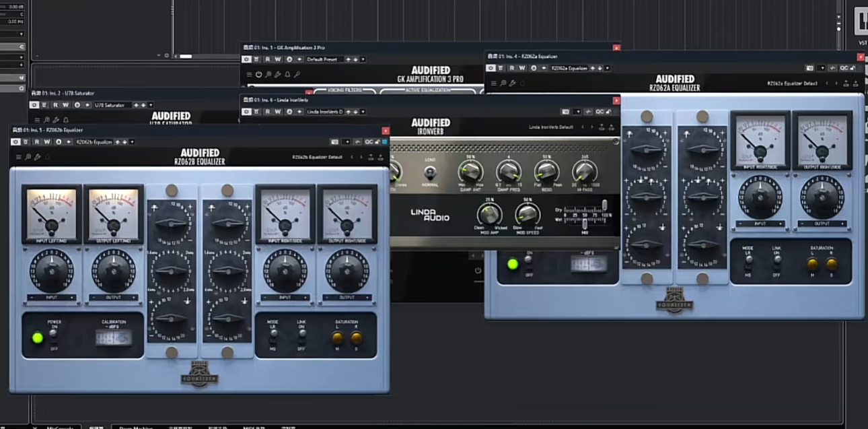The image size is (868, 429).
Task: Click the Saturation L yellow button on RZ062b
Action: click(337, 337)
